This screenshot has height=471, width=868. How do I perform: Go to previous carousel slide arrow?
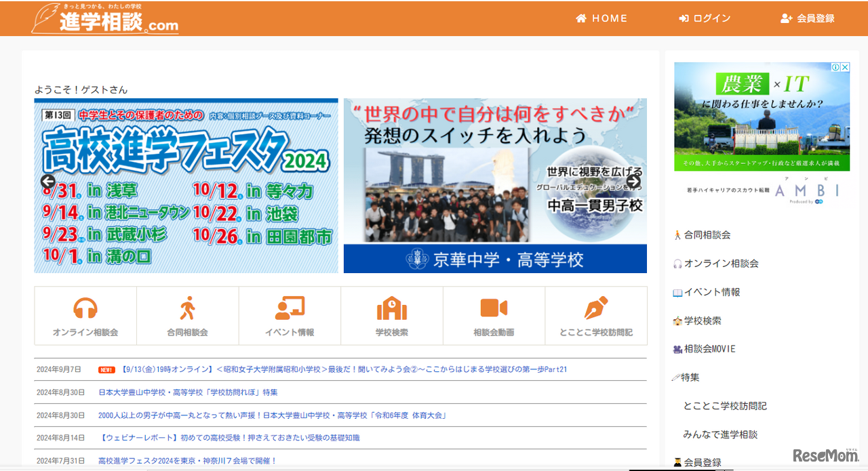[x=47, y=181]
